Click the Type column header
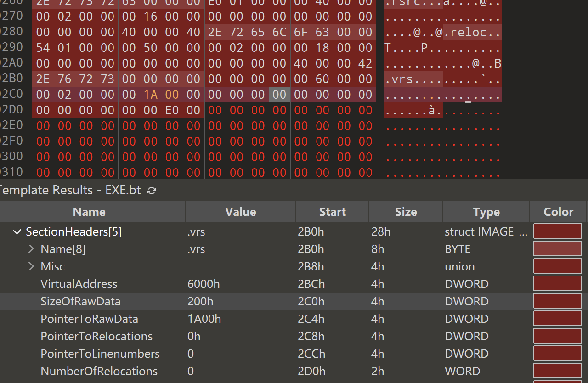Viewport: 588px width, 383px height. 486,212
